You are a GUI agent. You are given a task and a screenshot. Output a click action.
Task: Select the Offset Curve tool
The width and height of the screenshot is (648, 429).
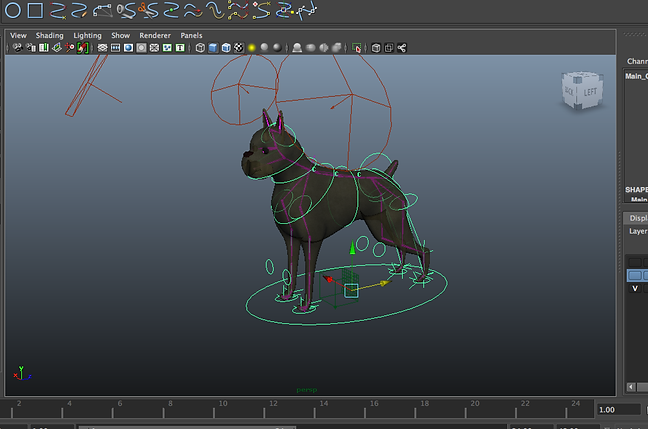pyautogui.click(x=215, y=10)
